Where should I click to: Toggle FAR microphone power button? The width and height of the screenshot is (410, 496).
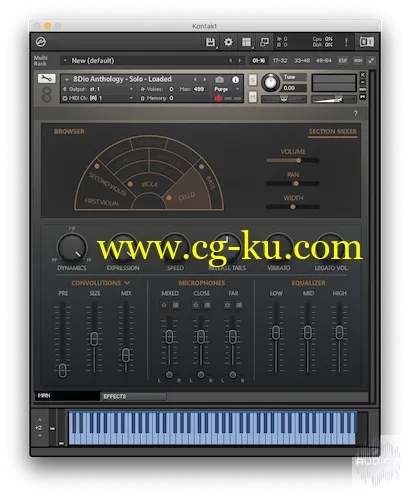click(227, 305)
